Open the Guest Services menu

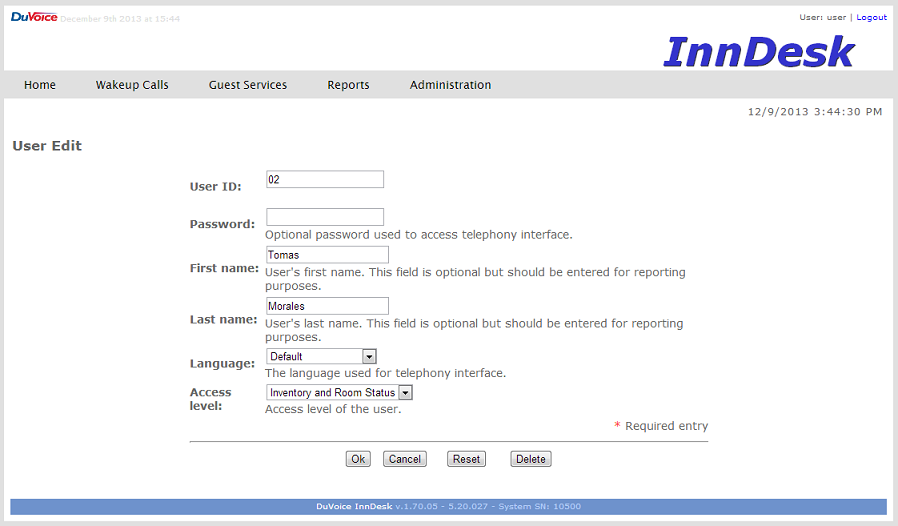point(248,85)
